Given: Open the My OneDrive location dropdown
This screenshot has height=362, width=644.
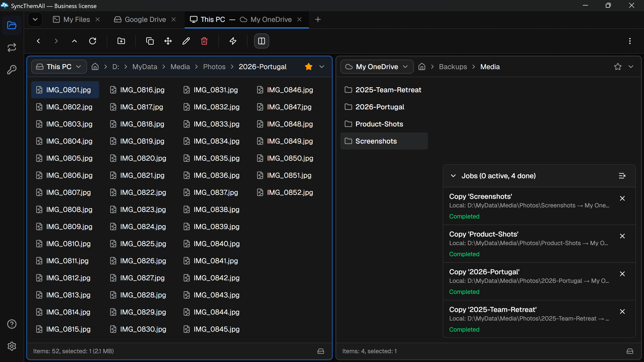Looking at the screenshot, I should pos(377,67).
